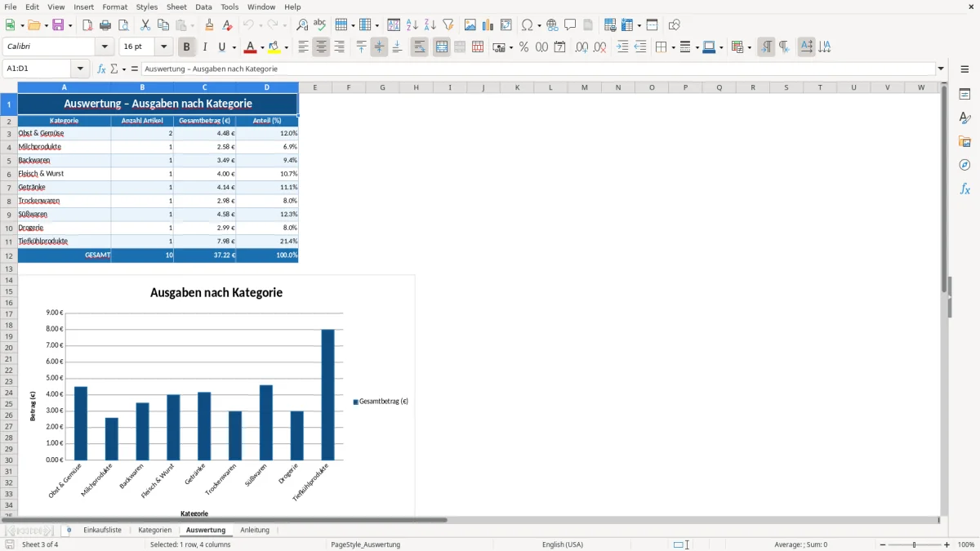Select row header 12
980x551 pixels.
(x=9, y=256)
